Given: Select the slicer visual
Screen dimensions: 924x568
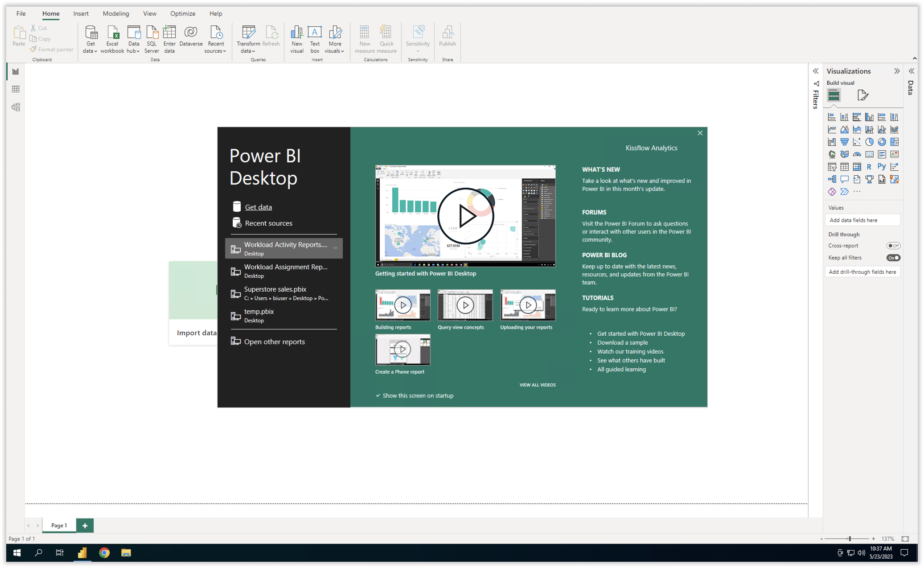Looking at the screenshot, I should tap(832, 167).
